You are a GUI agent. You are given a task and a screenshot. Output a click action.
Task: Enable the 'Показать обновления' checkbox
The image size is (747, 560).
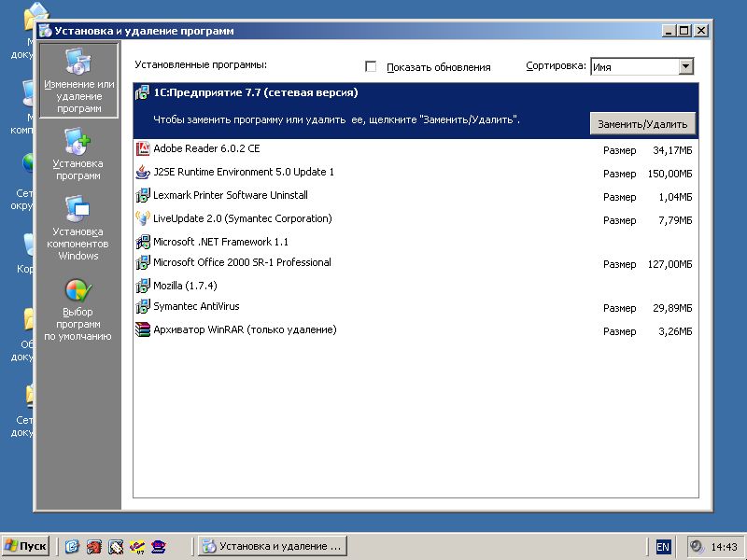[371, 67]
